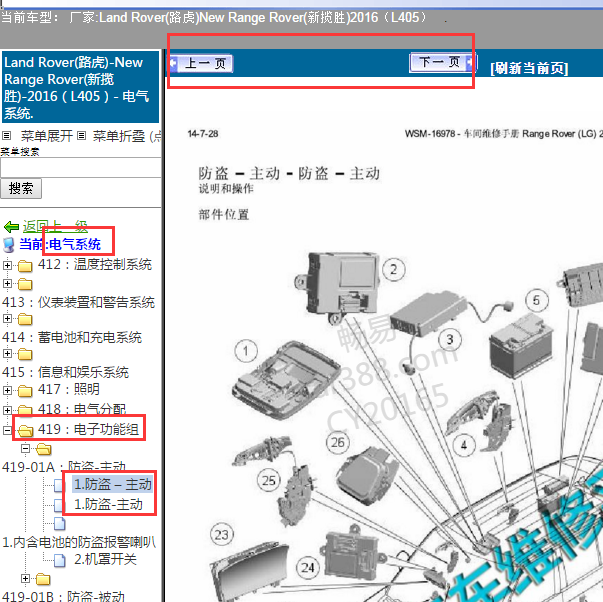Select 419：电子功能组 tree item

88,429
